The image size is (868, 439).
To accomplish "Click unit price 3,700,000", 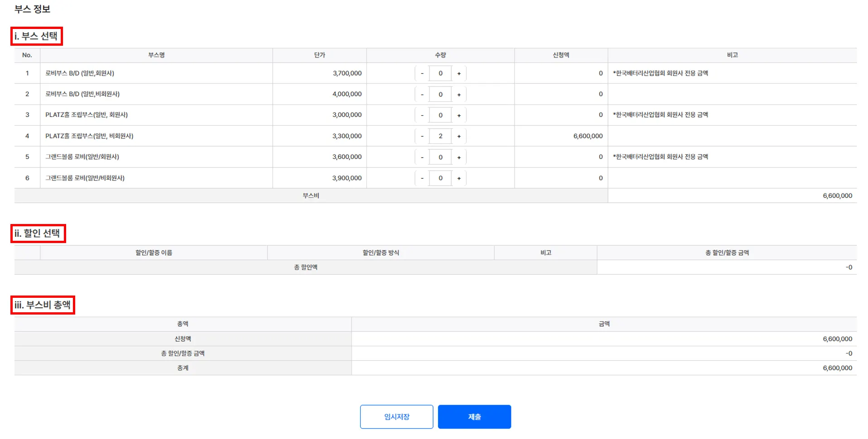I will (x=347, y=73).
